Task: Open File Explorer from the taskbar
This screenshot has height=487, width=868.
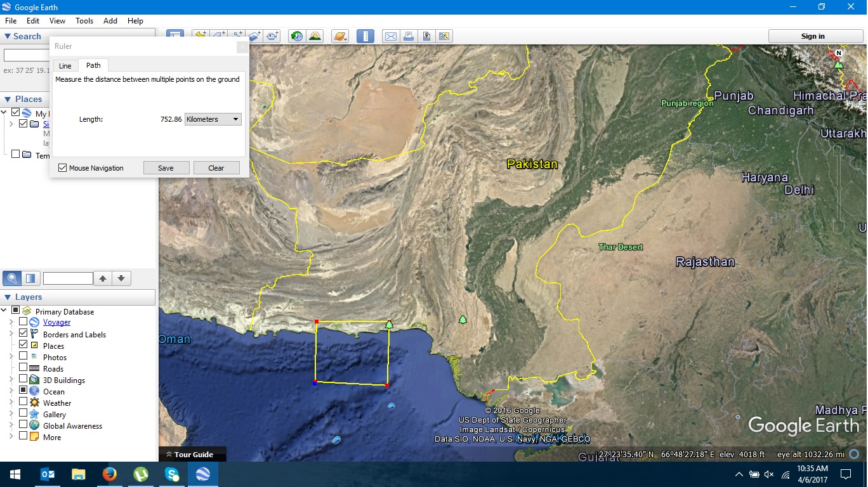Action: tap(79, 474)
